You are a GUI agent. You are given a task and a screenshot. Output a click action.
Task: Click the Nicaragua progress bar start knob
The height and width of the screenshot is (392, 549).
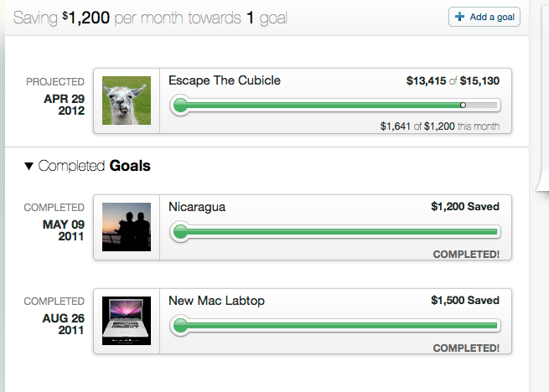point(179,232)
